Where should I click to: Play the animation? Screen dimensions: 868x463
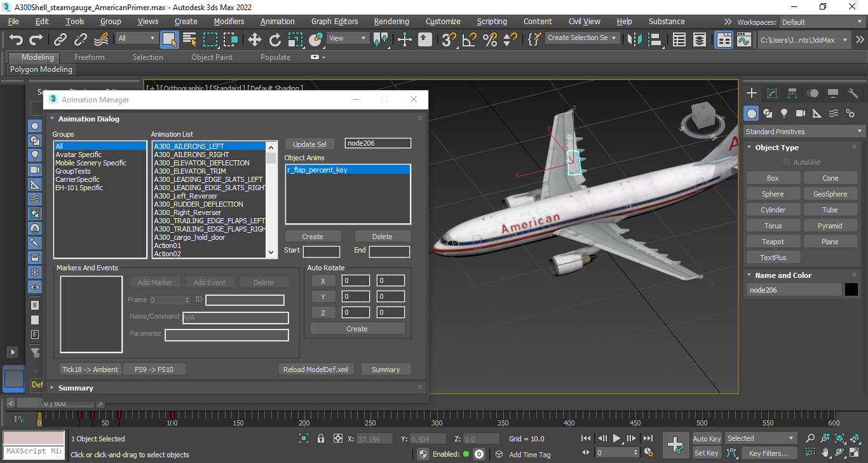pyautogui.click(x=617, y=438)
